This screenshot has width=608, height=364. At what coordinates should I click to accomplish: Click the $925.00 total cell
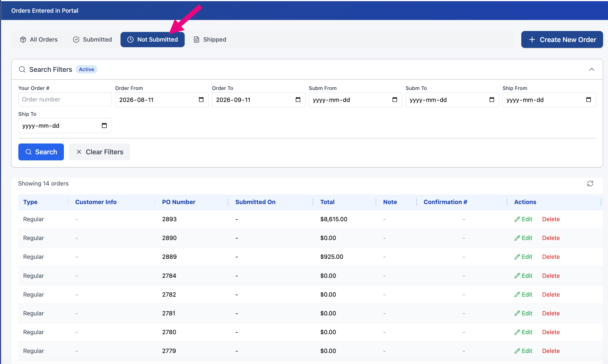pos(331,257)
